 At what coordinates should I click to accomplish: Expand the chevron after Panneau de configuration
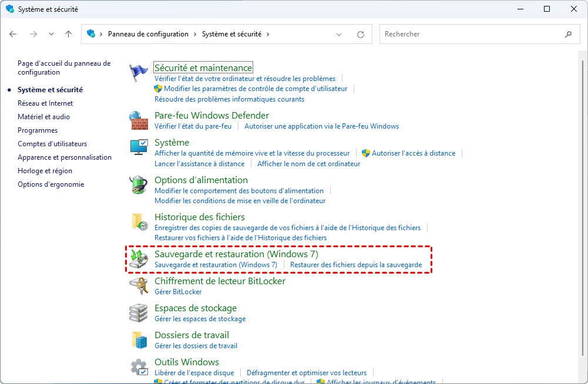point(195,34)
